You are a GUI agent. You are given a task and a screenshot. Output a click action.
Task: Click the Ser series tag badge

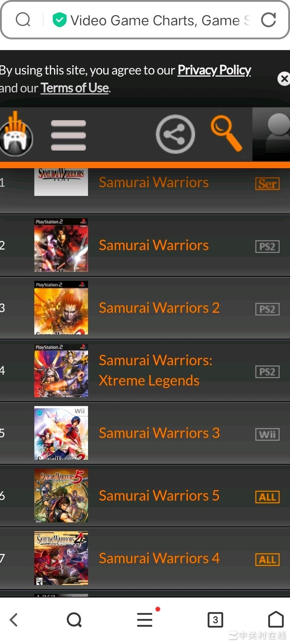pos(267,184)
